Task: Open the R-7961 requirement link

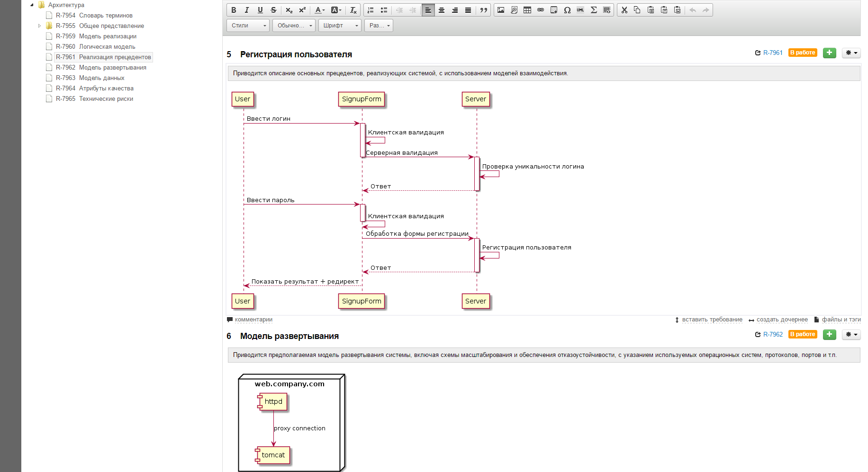Action: click(x=773, y=53)
